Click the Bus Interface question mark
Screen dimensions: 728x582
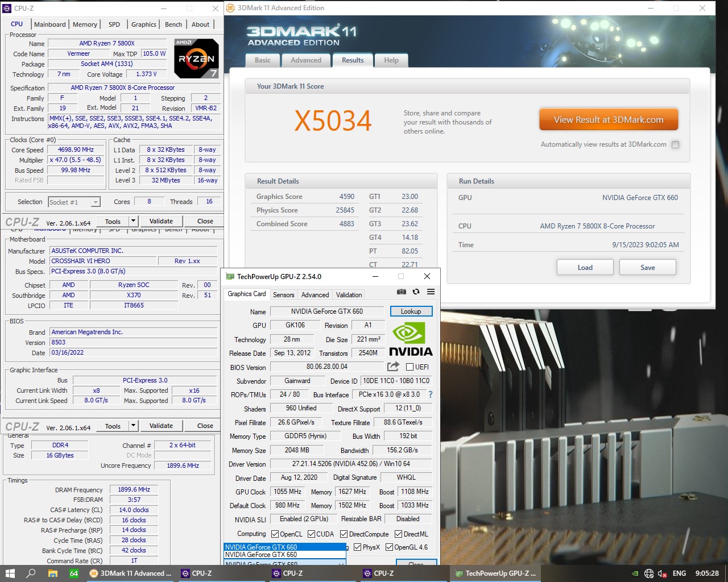[430, 394]
